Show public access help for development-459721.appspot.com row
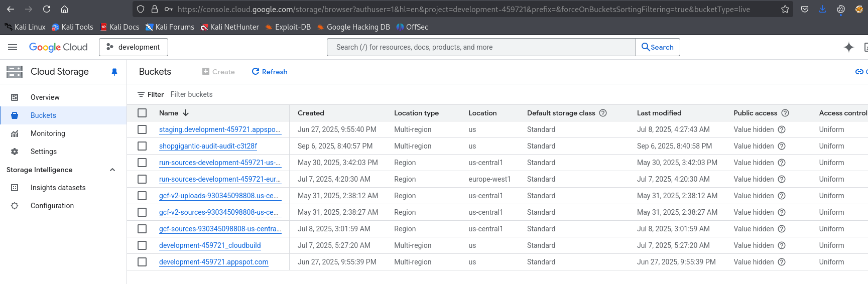This screenshot has width=868, height=284. click(782, 262)
